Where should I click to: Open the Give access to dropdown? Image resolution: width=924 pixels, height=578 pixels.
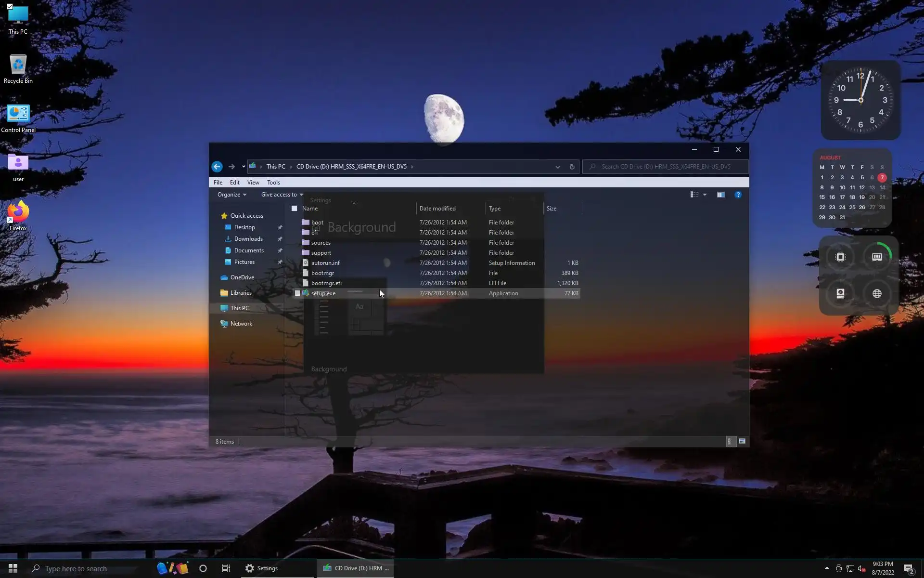pos(282,195)
